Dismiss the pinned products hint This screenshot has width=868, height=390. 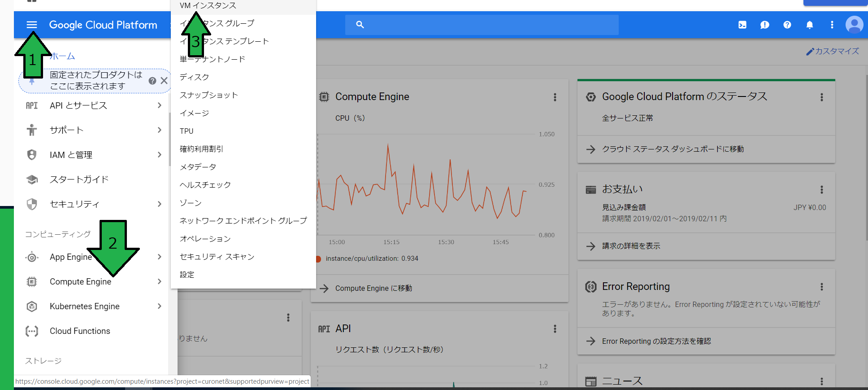[164, 81]
